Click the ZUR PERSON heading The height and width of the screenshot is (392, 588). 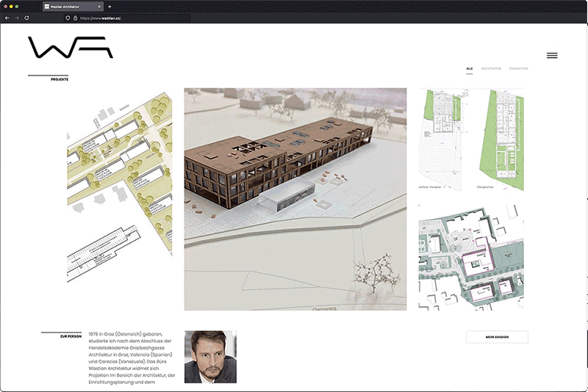pos(71,337)
